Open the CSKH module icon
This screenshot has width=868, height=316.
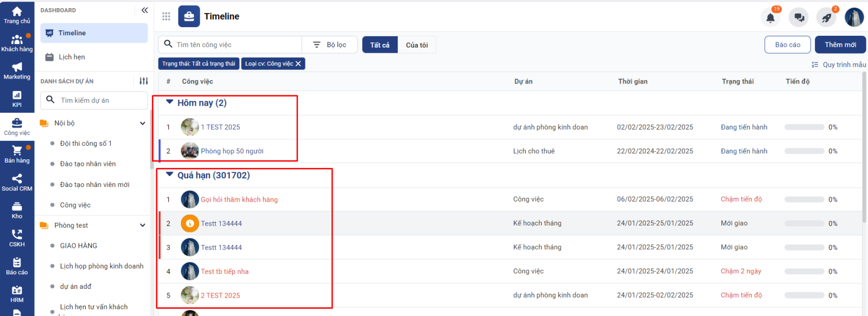click(x=17, y=237)
